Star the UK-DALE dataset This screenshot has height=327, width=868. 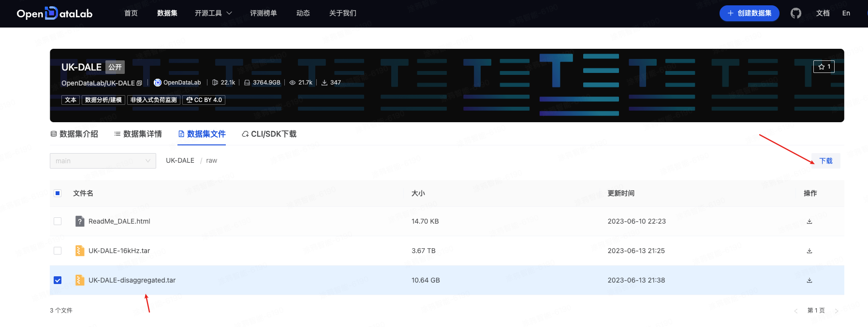tap(824, 67)
